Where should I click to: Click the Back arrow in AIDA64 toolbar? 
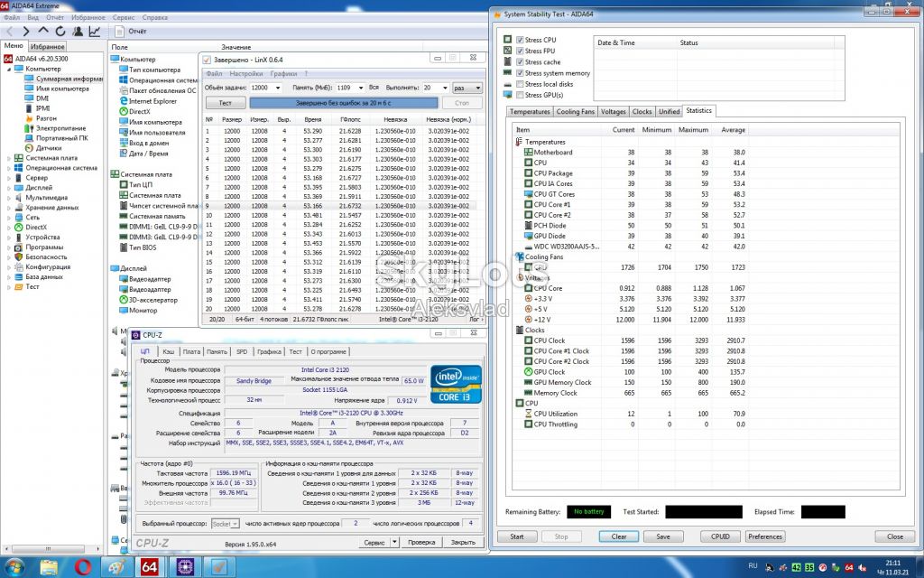point(9,32)
